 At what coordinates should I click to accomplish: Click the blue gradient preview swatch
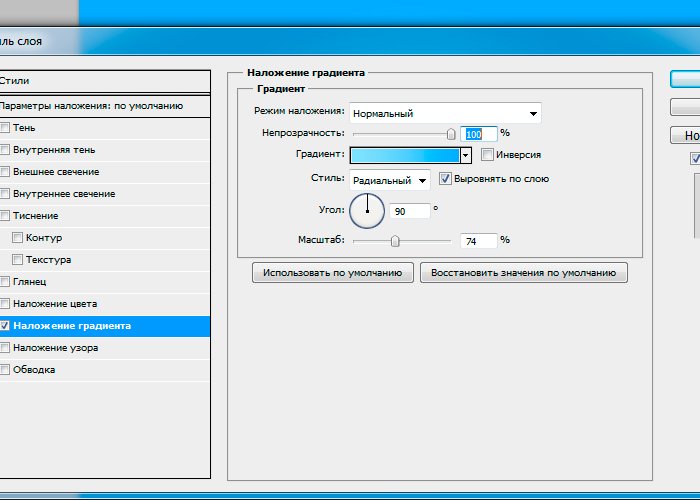[403, 155]
